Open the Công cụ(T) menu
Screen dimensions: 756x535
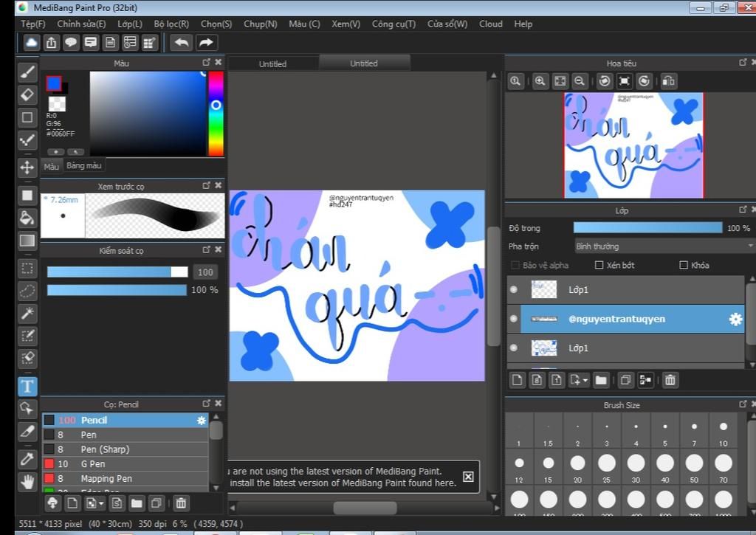click(x=394, y=24)
